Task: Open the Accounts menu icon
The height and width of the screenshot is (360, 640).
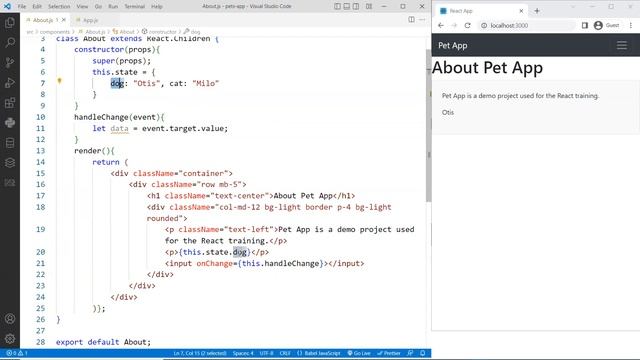Action: point(10,319)
